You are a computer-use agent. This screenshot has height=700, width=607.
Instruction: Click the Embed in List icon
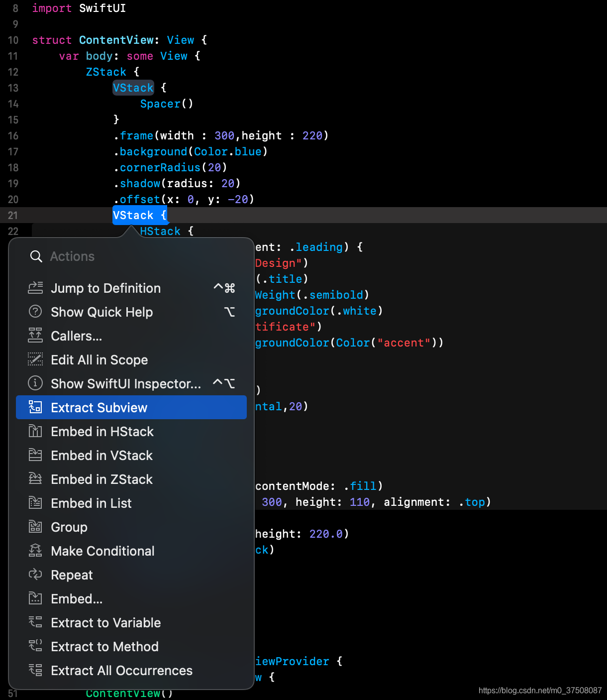tap(35, 503)
